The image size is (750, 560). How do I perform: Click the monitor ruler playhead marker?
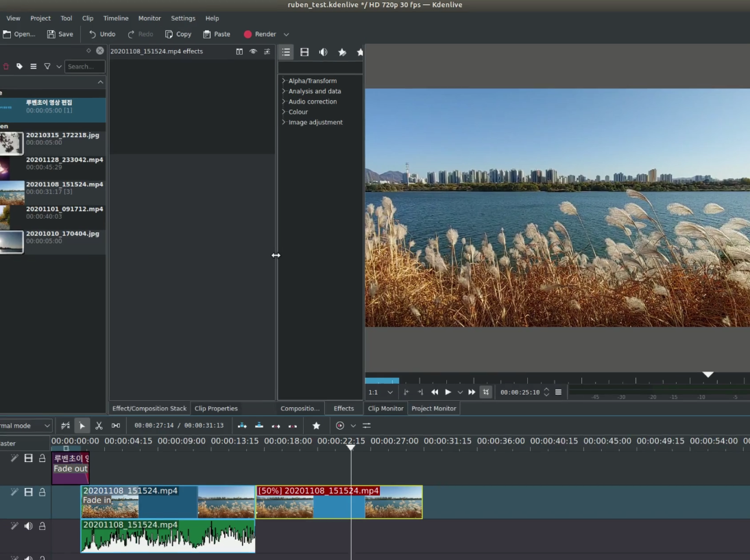click(x=708, y=375)
